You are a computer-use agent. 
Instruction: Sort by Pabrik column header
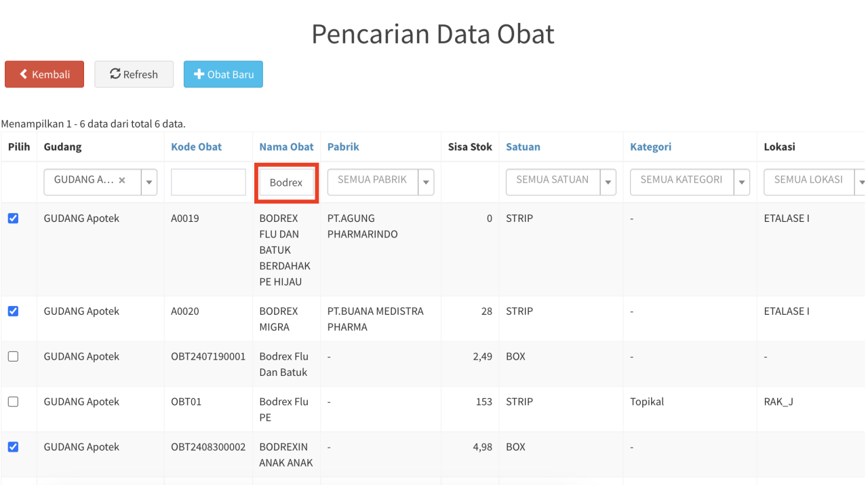pyautogui.click(x=343, y=147)
